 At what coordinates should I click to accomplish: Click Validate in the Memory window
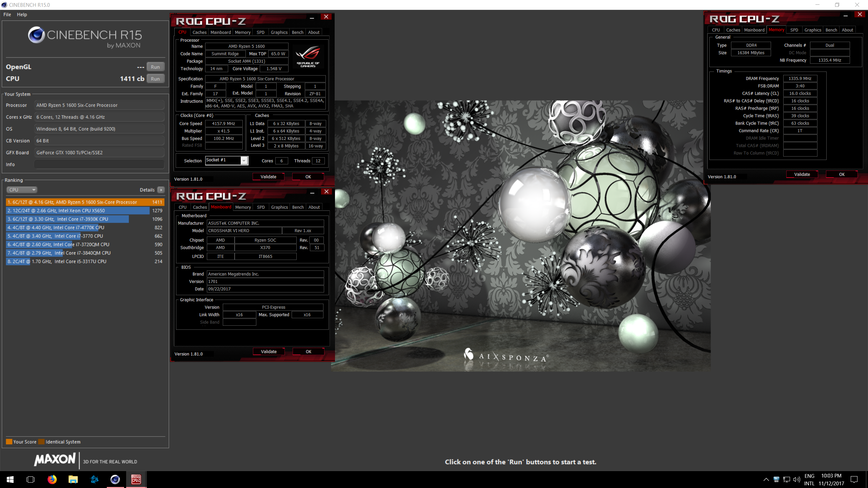[802, 174]
